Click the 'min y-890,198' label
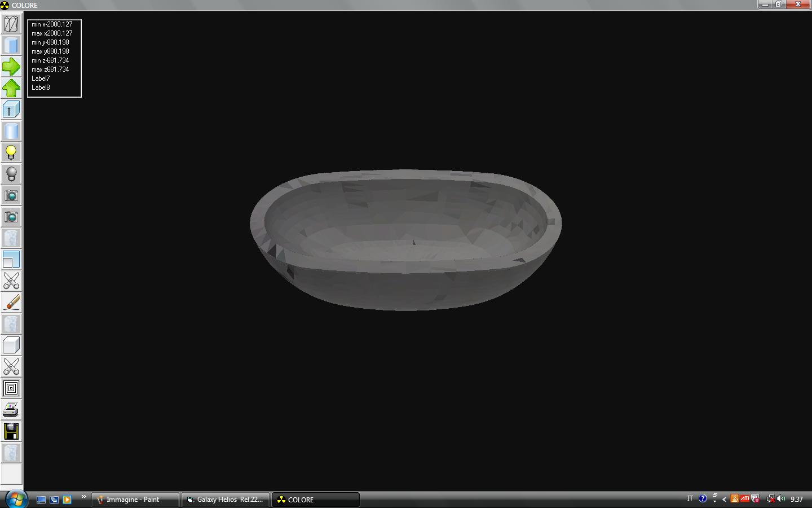Image resolution: width=812 pixels, height=508 pixels. tap(50, 42)
